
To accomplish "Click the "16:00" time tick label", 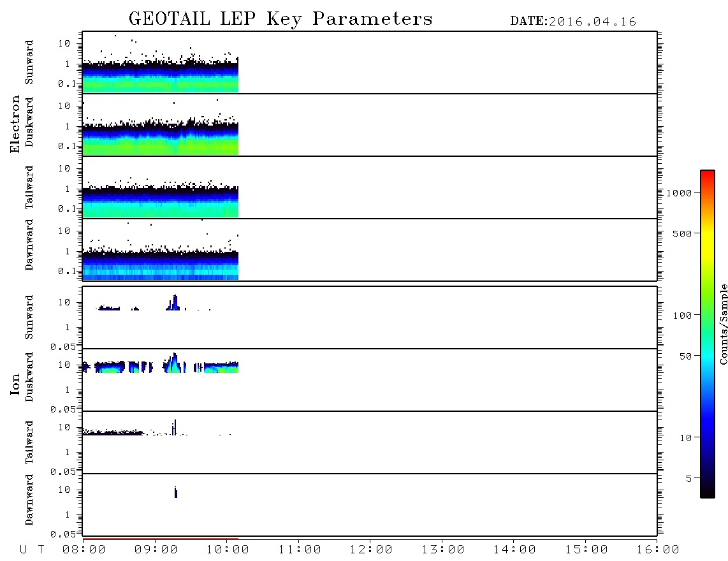I will (658, 550).
